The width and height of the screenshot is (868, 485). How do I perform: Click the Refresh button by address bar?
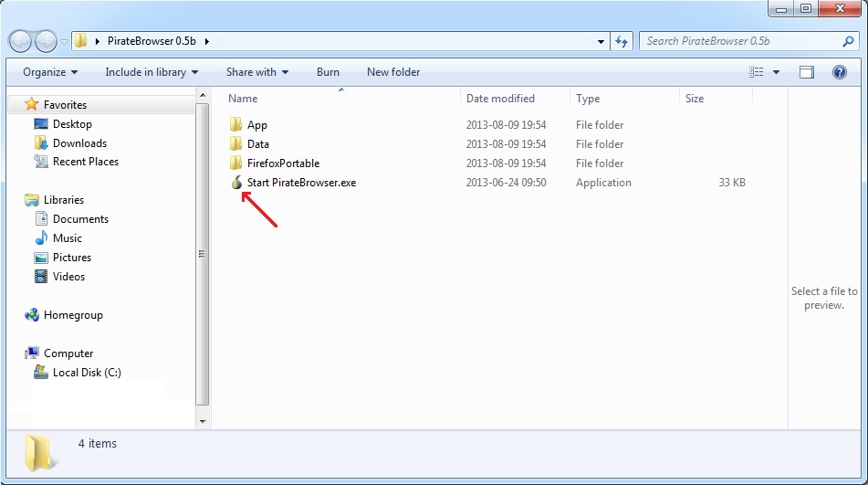(622, 41)
